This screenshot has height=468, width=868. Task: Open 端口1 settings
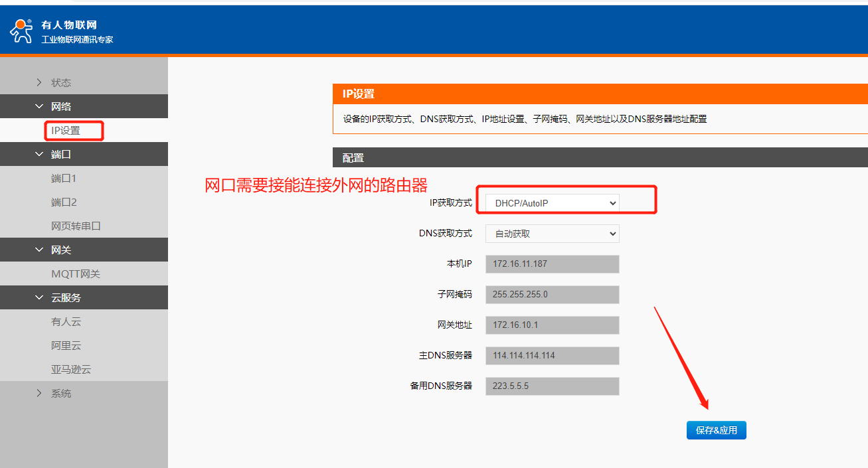(x=64, y=179)
